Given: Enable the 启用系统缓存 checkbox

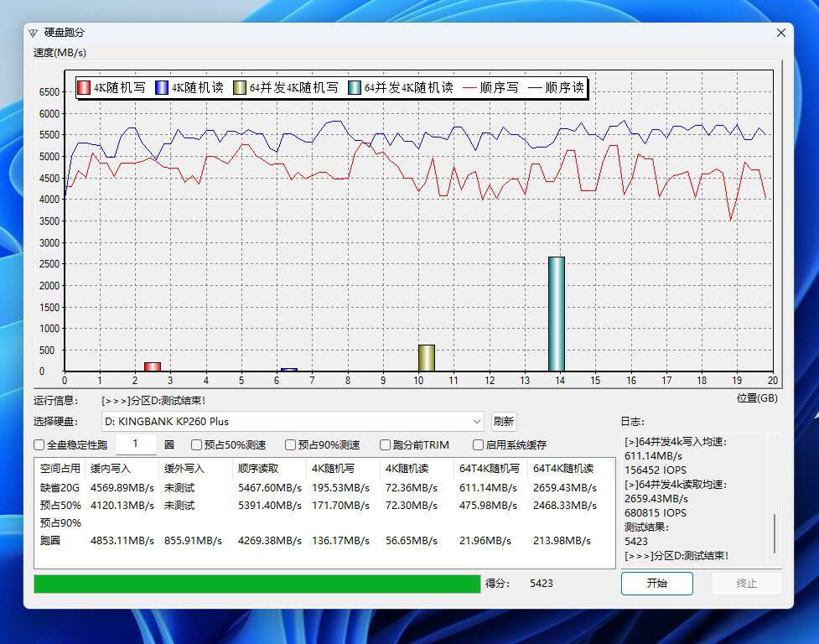Looking at the screenshot, I should pos(479,444).
